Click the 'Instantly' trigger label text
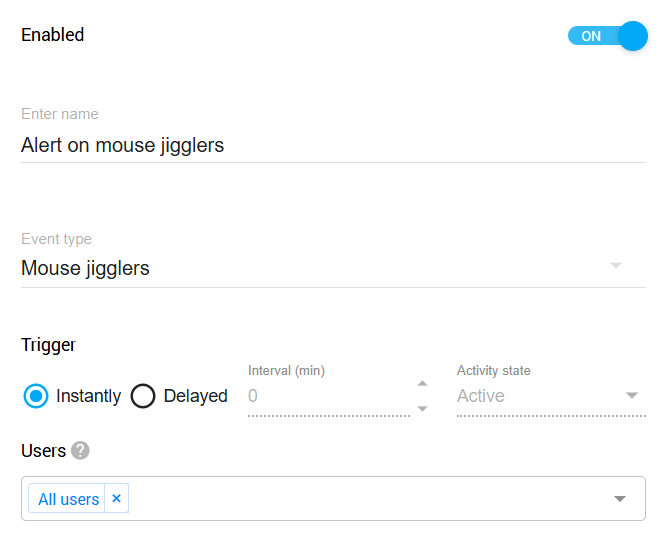The width and height of the screenshot is (671, 534). click(88, 396)
